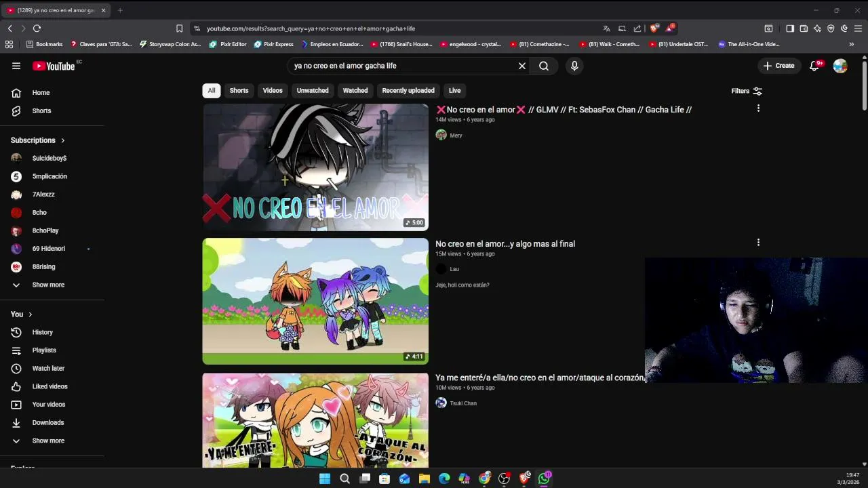Open the notifications bell
Image resolution: width=868 pixels, height=488 pixels.
(x=814, y=66)
